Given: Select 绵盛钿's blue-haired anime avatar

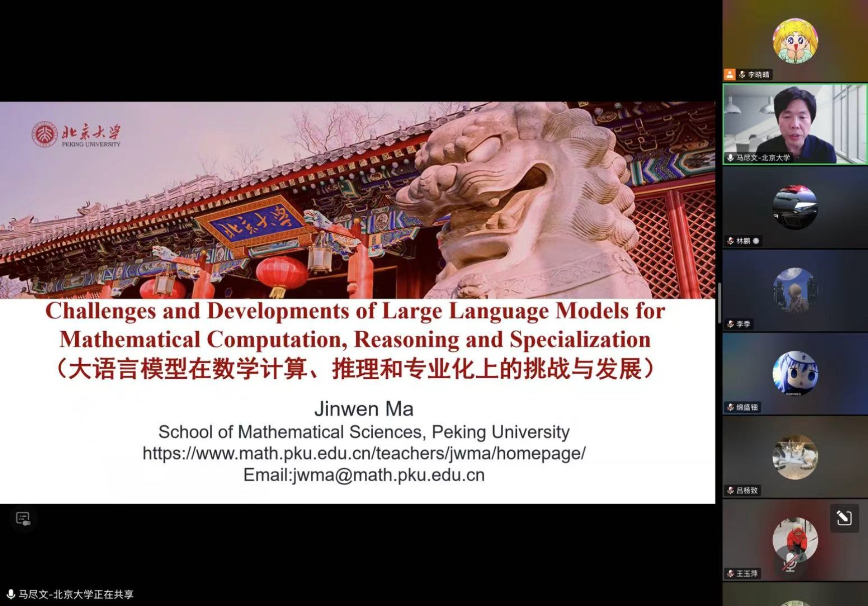Looking at the screenshot, I should (795, 374).
